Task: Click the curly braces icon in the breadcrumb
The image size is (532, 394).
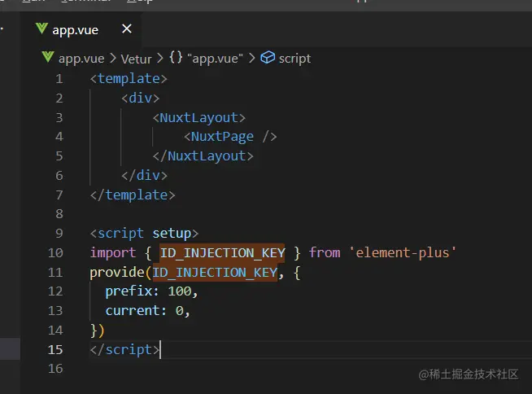Action: pos(176,59)
